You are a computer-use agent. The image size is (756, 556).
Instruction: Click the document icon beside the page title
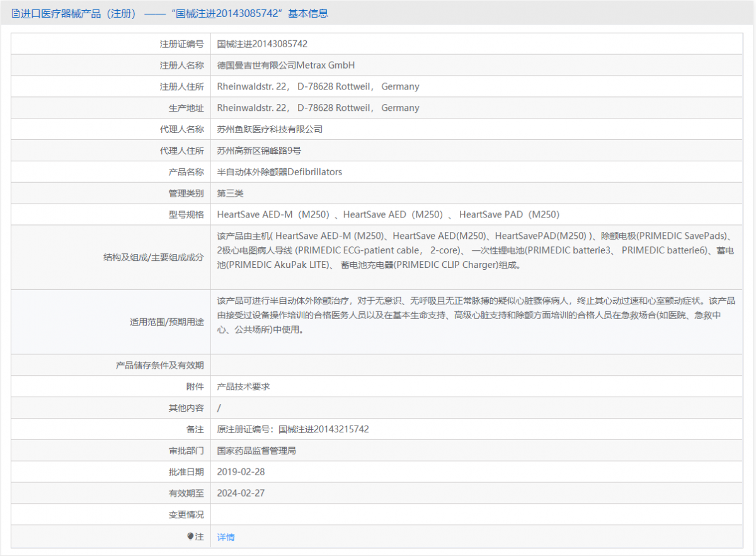click(15, 13)
